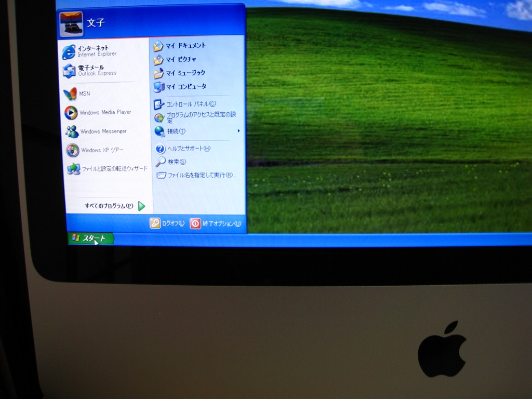This screenshot has width=532, height=399.
Task: Click the インターネット label text
Action: [93, 48]
